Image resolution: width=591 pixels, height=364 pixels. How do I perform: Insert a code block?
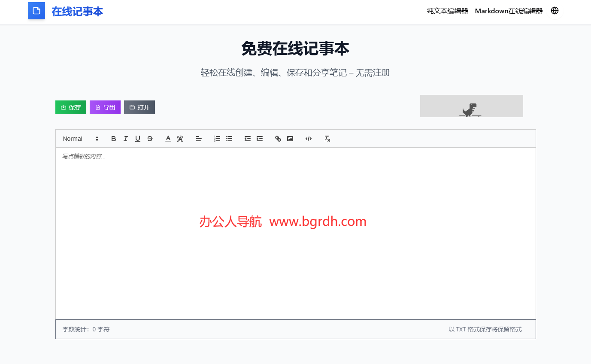point(308,138)
